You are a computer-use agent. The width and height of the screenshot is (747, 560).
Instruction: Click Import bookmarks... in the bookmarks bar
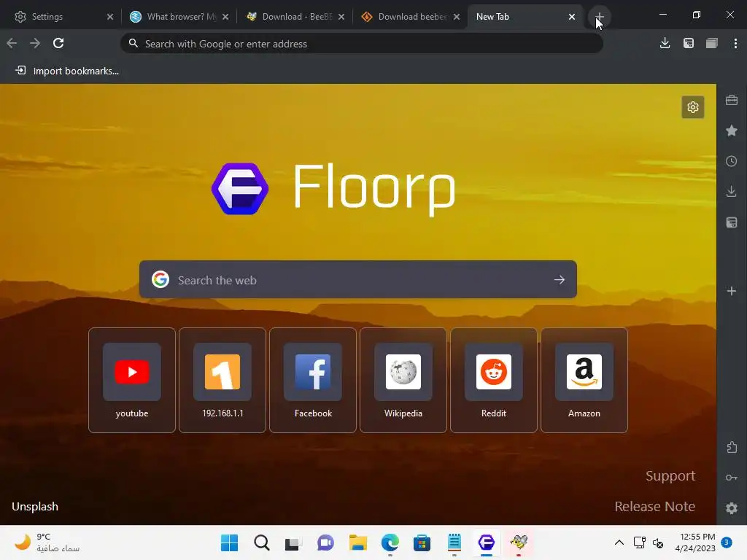click(x=67, y=71)
